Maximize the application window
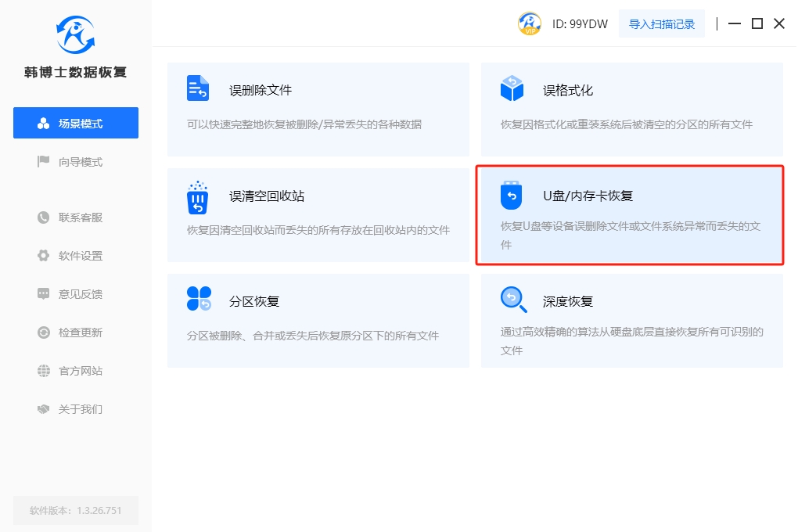The image size is (798, 532). pos(757,23)
